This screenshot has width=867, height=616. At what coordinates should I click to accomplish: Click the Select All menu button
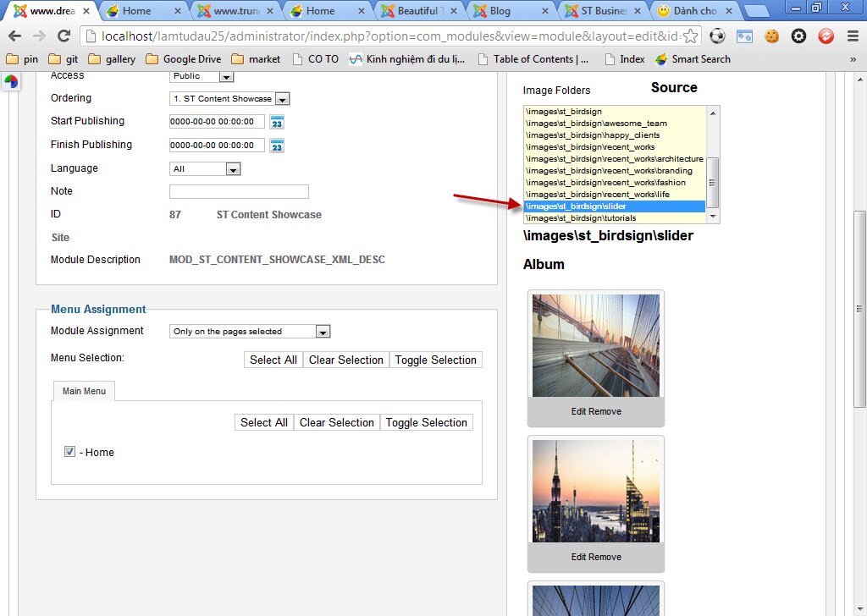pos(273,360)
